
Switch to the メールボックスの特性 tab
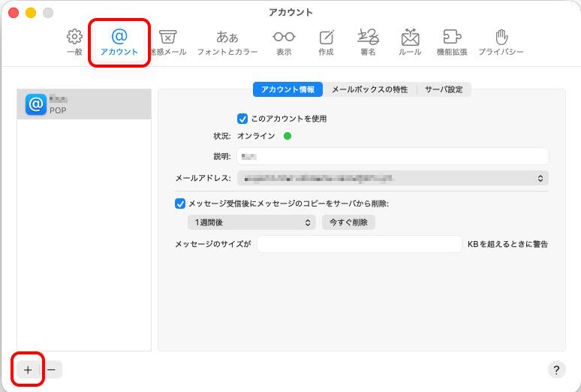369,89
